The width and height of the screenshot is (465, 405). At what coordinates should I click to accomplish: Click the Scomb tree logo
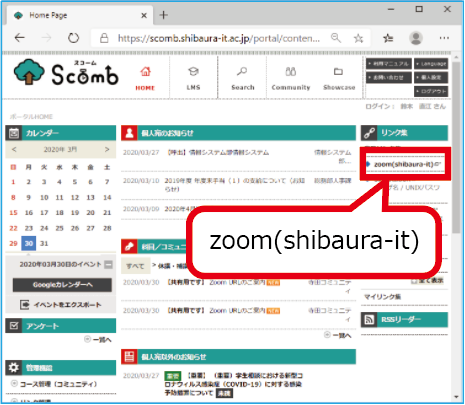pos(29,72)
